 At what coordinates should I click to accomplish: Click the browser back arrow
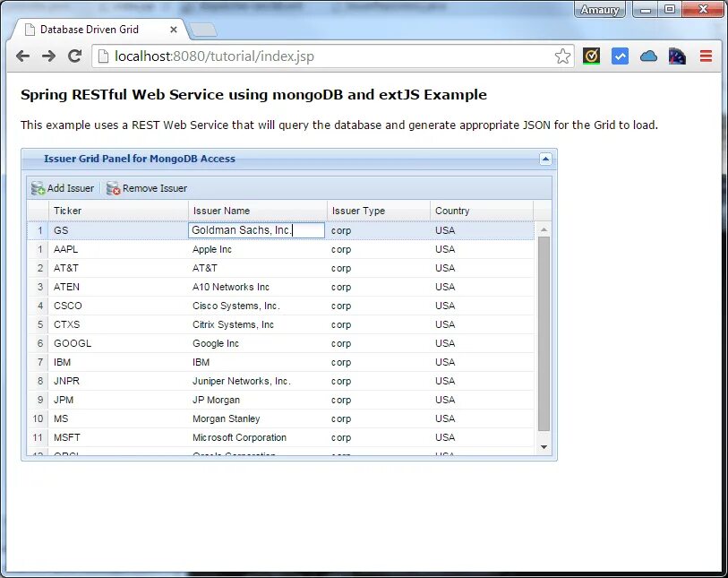[22, 56]
